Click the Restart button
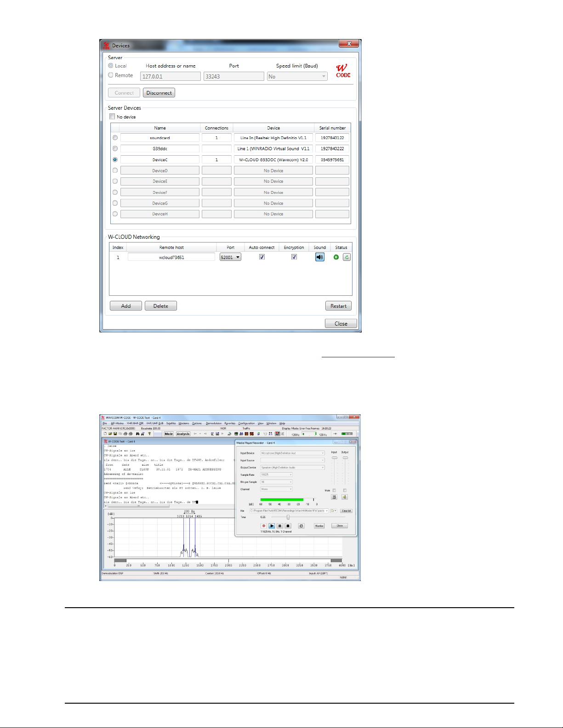Screen dimensions: 563x728 [338, 306]
